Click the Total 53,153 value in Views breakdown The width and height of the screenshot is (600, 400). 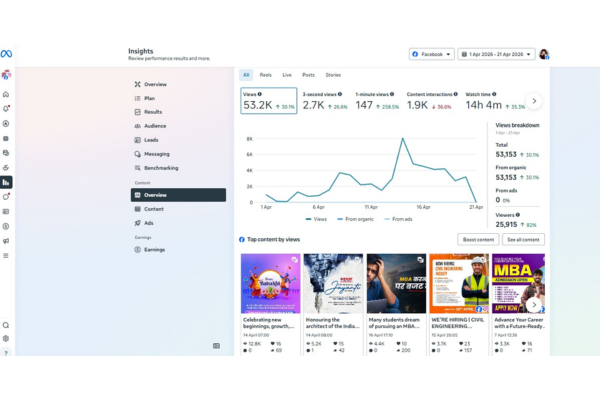(x=506, y=154)
